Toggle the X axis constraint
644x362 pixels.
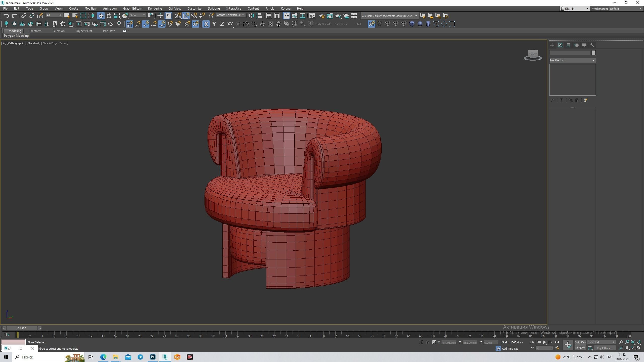tap(206, 24)
